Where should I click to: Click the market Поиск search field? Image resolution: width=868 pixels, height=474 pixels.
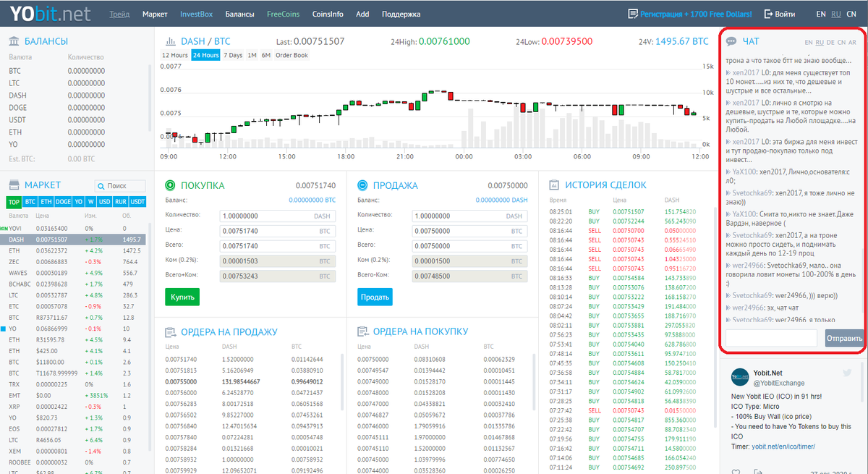pyautogui.click(x=120, y=186)
